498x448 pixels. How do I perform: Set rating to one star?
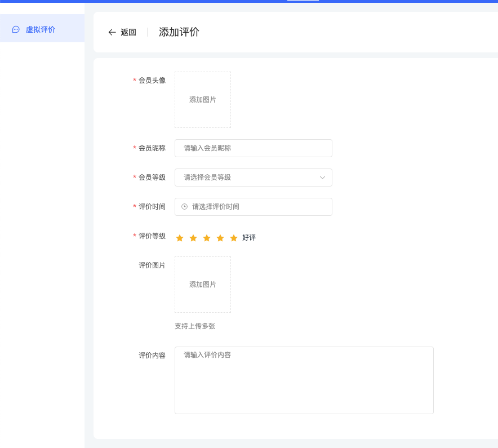[180, 238]
